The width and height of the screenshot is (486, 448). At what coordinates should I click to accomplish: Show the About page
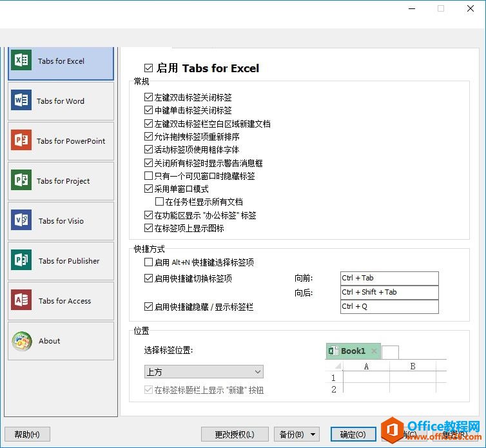pyautogui.click(x=61, y=341)
